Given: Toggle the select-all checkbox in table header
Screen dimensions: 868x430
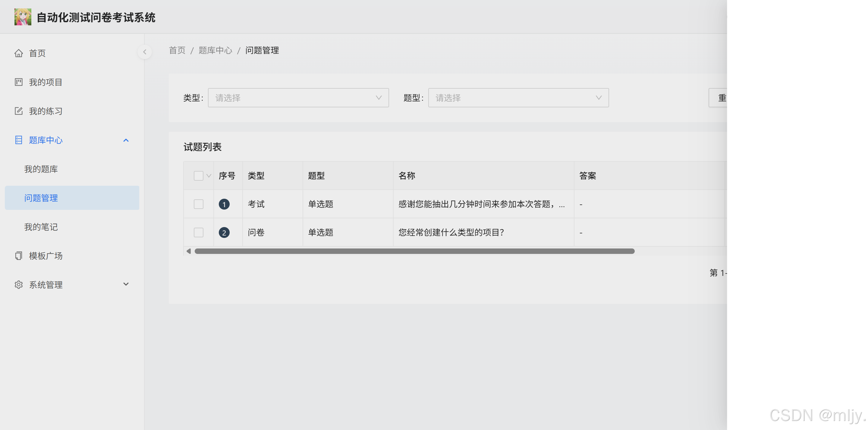Looking at the screenshot, I should tap(199, 176).
